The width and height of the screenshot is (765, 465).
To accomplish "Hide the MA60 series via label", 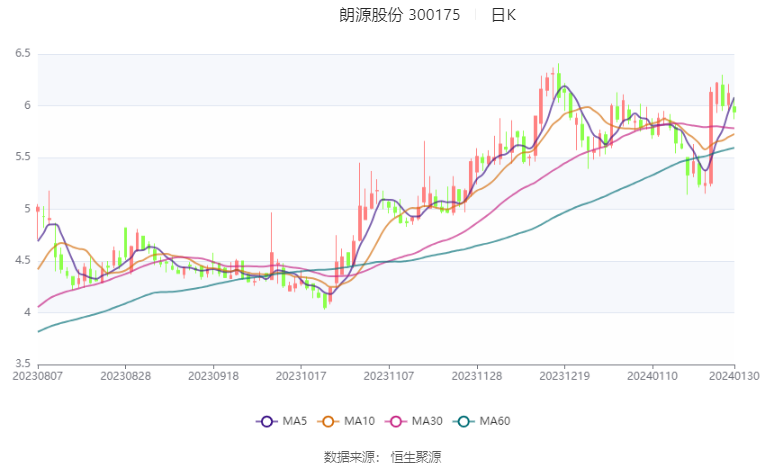I will [x=495, y=421].
